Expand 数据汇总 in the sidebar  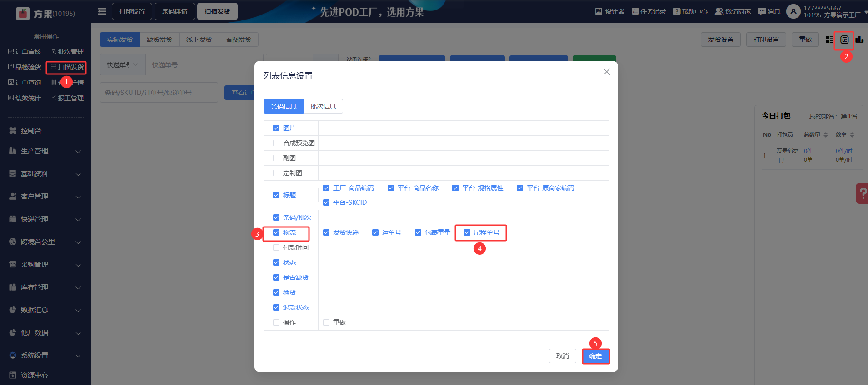45,310
